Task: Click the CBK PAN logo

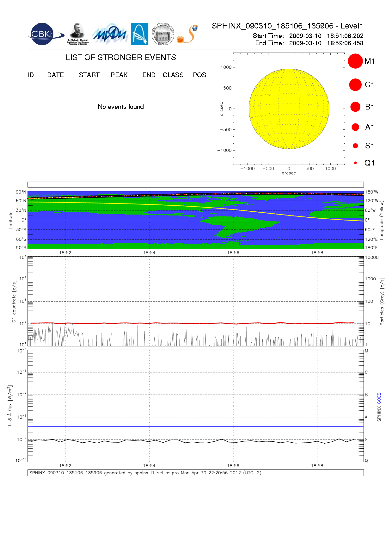Action: [x=45, y=34]
